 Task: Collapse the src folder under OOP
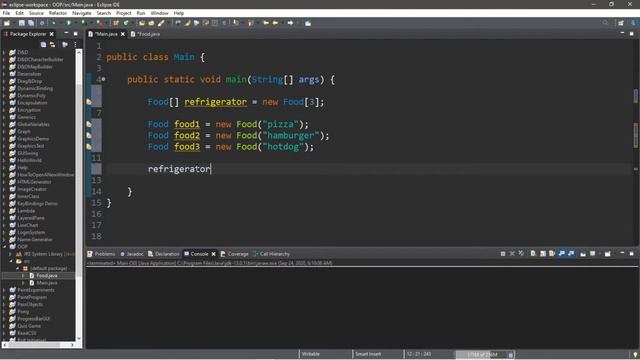point(11,261)
